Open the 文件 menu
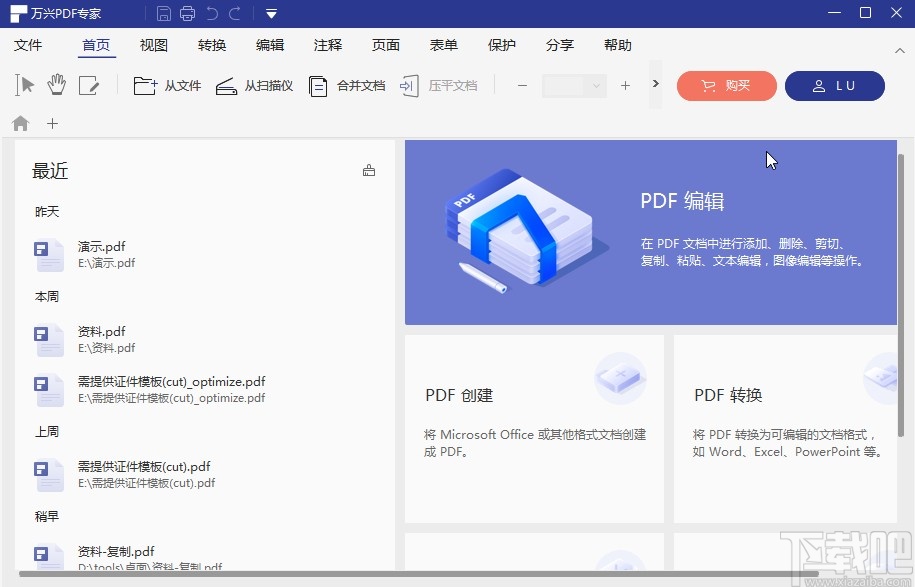 pyautogui.click(x=29, y=45)
